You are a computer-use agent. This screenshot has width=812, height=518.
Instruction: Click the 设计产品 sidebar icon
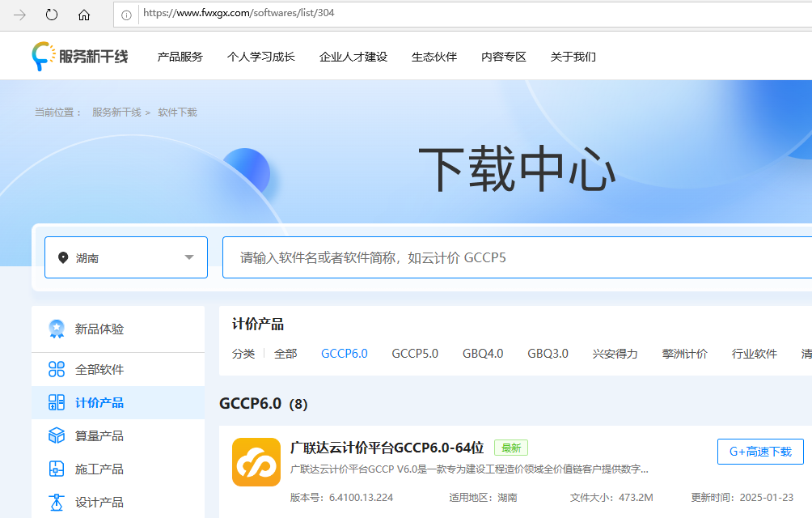(x=57, y=502)
